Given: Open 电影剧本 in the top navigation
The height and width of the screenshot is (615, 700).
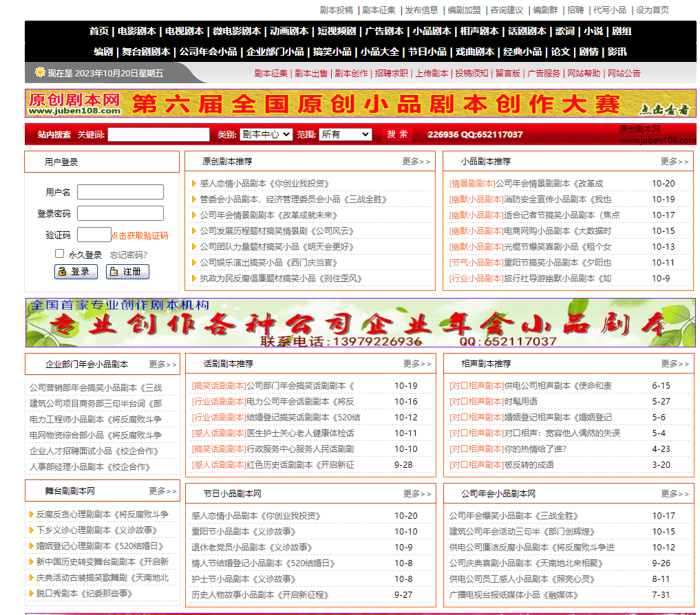Looking at the screenshot, I should pyautogui.click(x=136, y=31).
